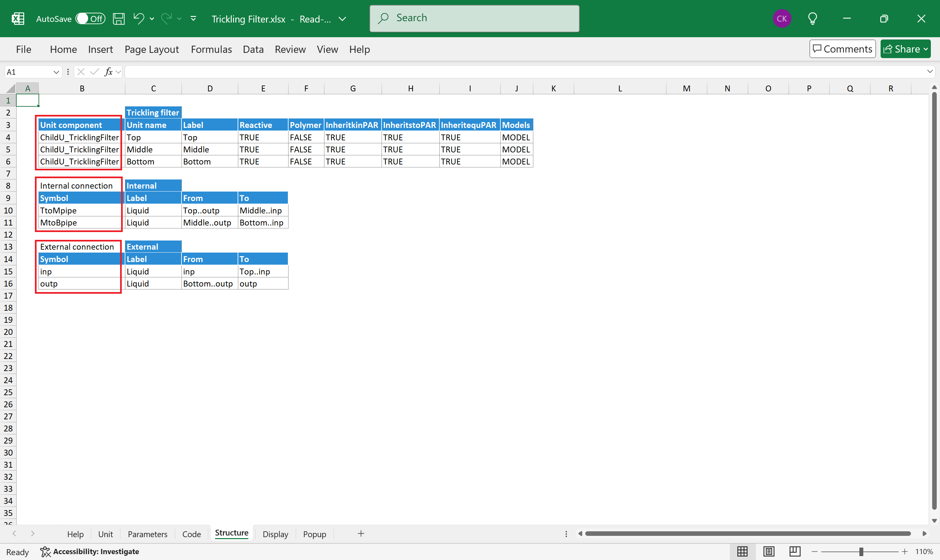The width and height of the screenshot is (940, 560).
Task: Click the 'MtoBpipe' cell
Action: pyautogui.click(x=82, y=223)
